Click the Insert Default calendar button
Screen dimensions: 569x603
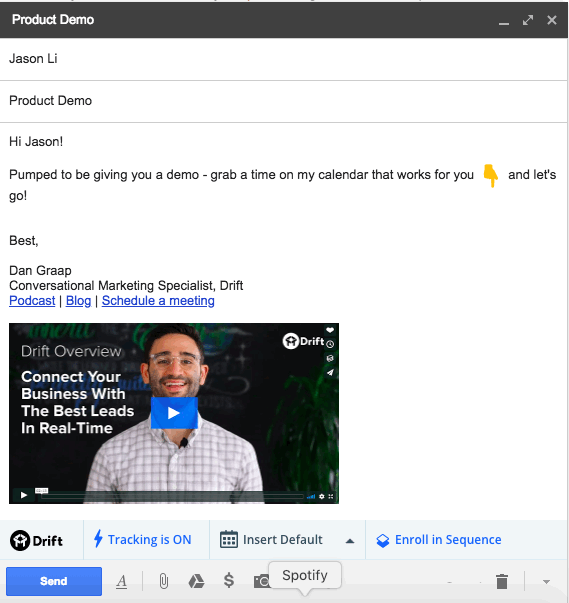click(x=271, y=540)
